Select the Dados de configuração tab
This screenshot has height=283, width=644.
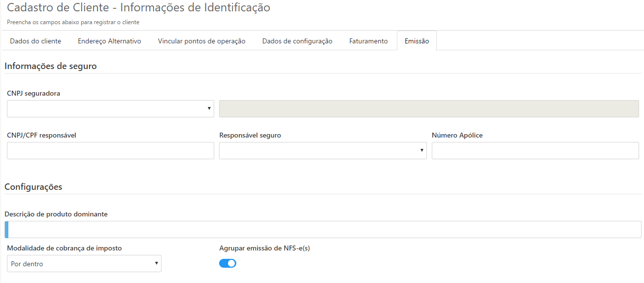pyautogui.click(x=297, y=41)
